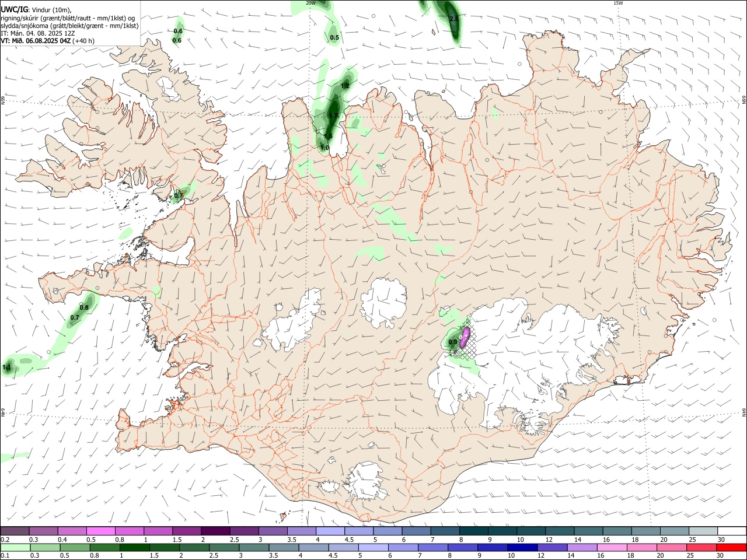Click the bright pink swatch between 0.5 and 0.8

tap(101, 531)
